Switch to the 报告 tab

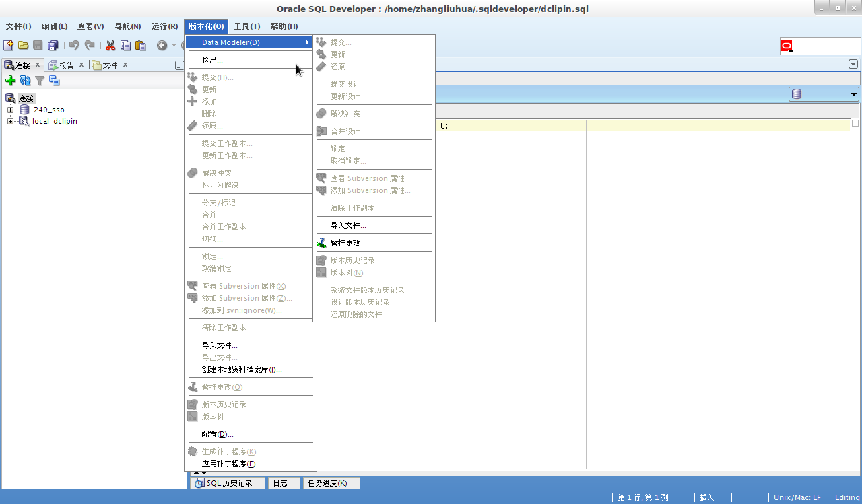pos(66,65)
